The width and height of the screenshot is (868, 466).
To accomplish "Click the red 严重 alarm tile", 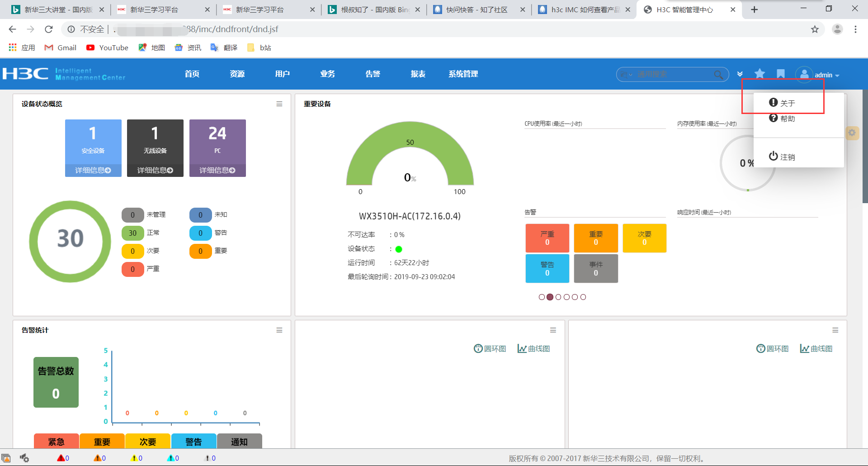I will [x=547, y=238].
